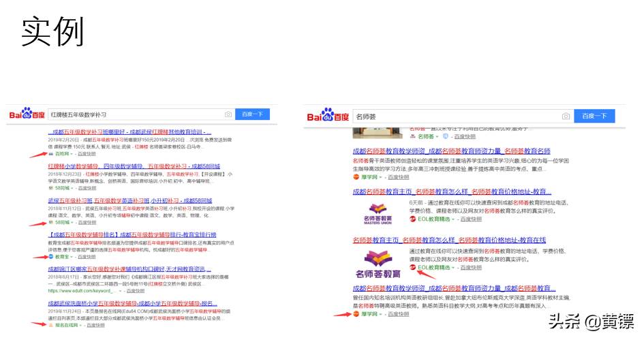The height and width of the screenshot is (340, 644).
Task: Open 百度快照 next to 教育宝
Action: click(87, 257)
